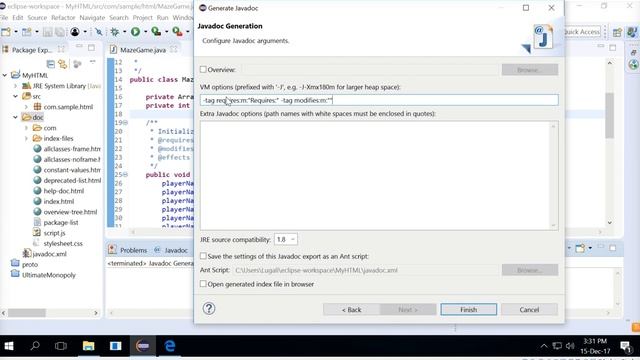Click the editor vertical scrollbar thumb
This screenshot has height=360, width=640.
[x=609, y=116]
